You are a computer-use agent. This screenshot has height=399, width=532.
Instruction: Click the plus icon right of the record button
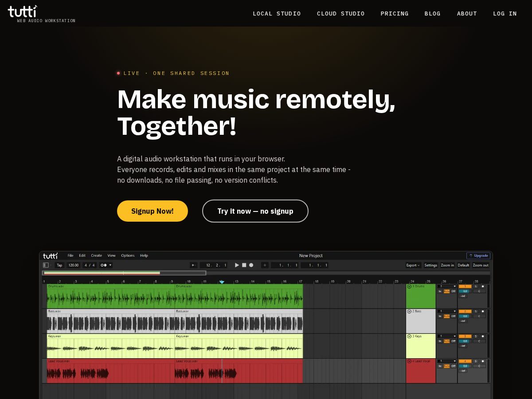(x=265, y=265)
